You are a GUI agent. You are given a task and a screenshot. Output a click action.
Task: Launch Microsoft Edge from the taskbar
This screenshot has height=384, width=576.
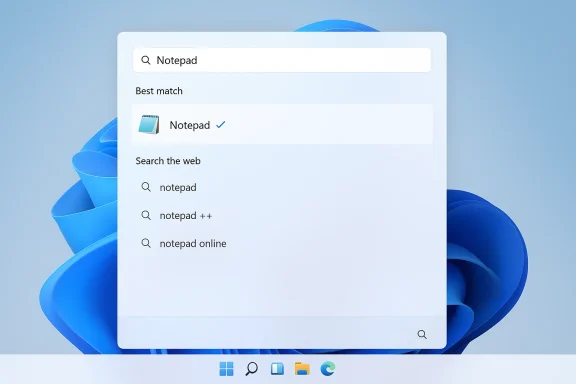328,369
